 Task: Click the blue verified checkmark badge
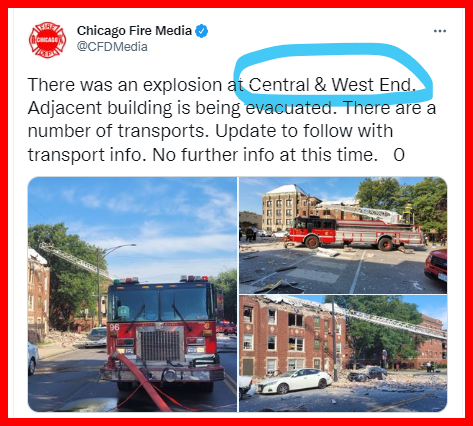[x=201, y=31]
